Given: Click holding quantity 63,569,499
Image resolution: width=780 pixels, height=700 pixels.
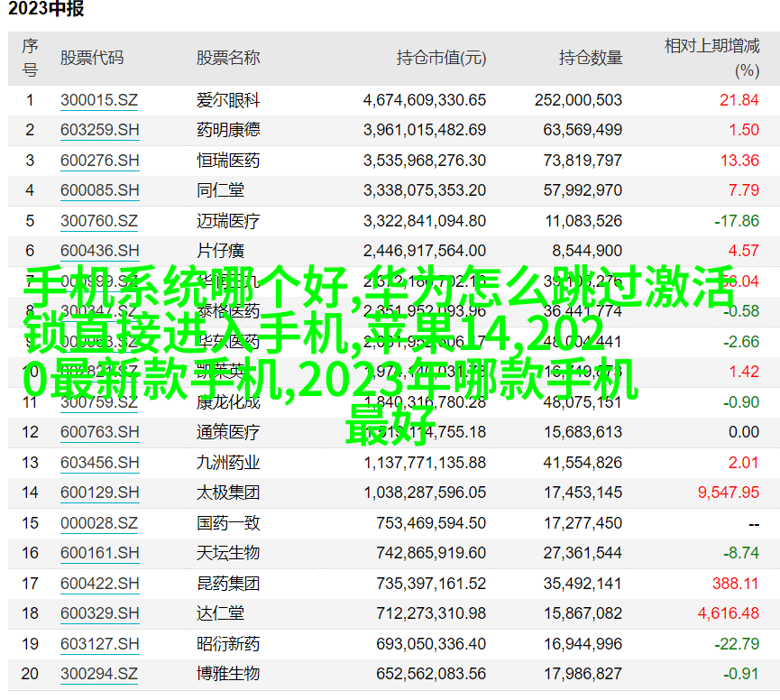Looking at the screenshot, I should point(583,131).
